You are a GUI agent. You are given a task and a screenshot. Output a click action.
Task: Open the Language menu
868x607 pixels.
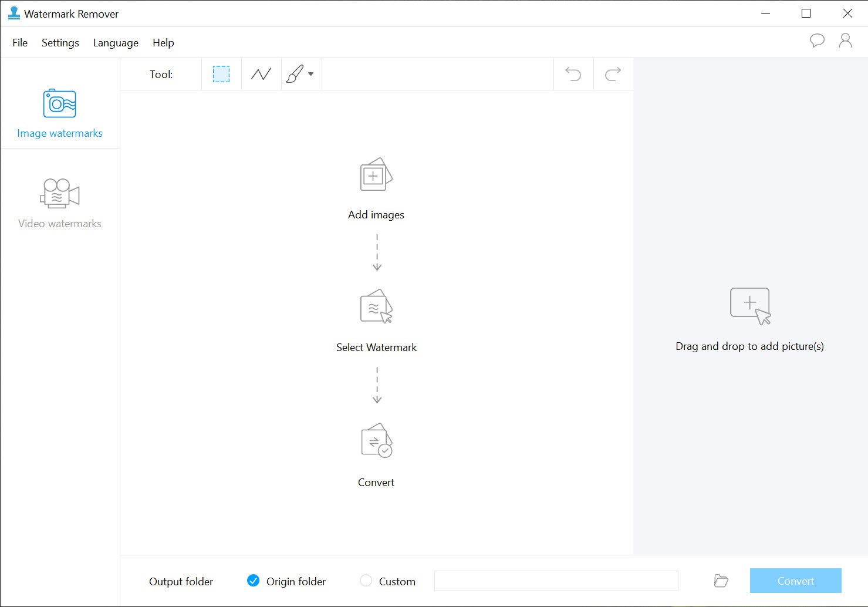(x=116, y=43)
